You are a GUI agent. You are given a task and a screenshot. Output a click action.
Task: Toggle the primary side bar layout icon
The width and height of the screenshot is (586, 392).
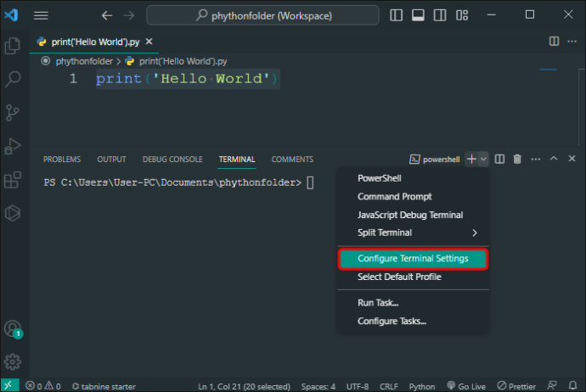click(x=396, y=15)
